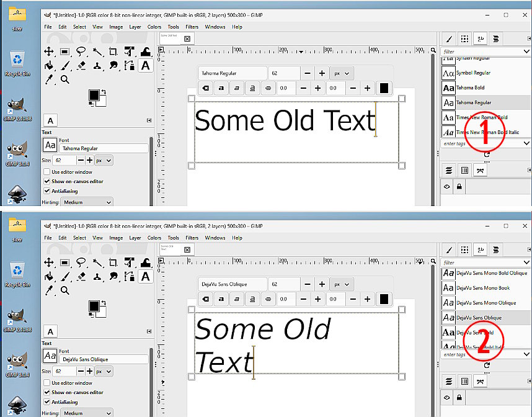Choose 'DejaVu Sans Mono Book' from the font list
The width and height of the screenshot is (532, 417).
point(482,288)
